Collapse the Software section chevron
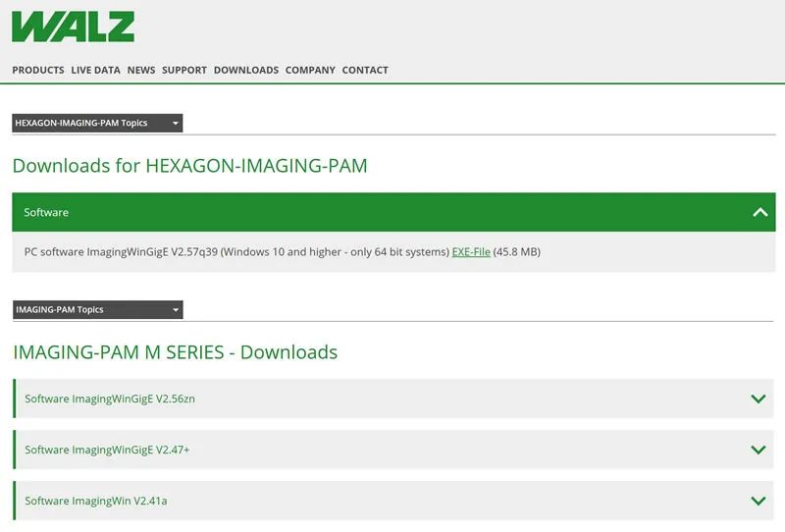The height and width of the screenshot is (532, 785). [x=759, y=212]
